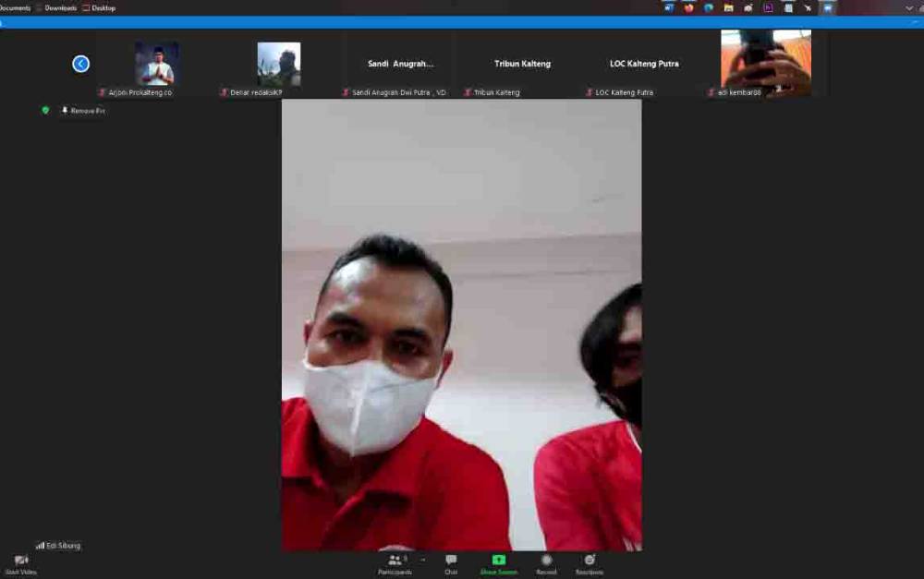Open the Desktop toolbar folder
This screenshot has height=579, width=924.
pos(99,8)
